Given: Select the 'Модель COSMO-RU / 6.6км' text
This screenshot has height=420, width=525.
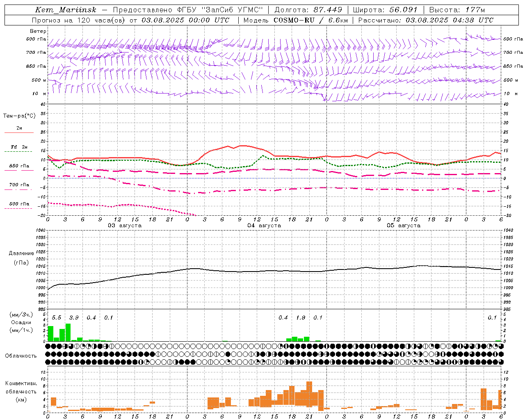Looking at the screenshot, I should [296, 20].
